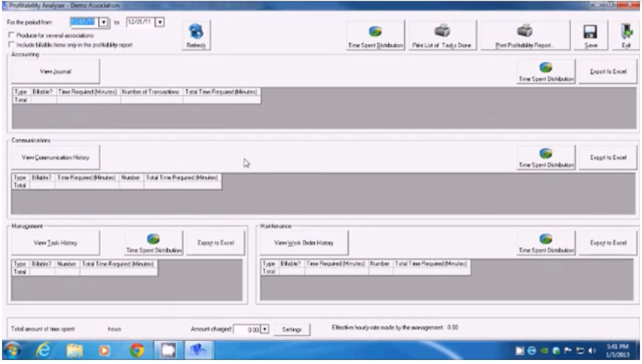Open the period start date dropdown

pos(104,22)
